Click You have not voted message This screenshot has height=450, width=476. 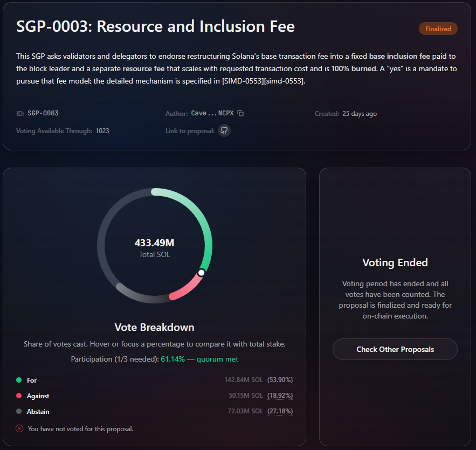point(80,429)
